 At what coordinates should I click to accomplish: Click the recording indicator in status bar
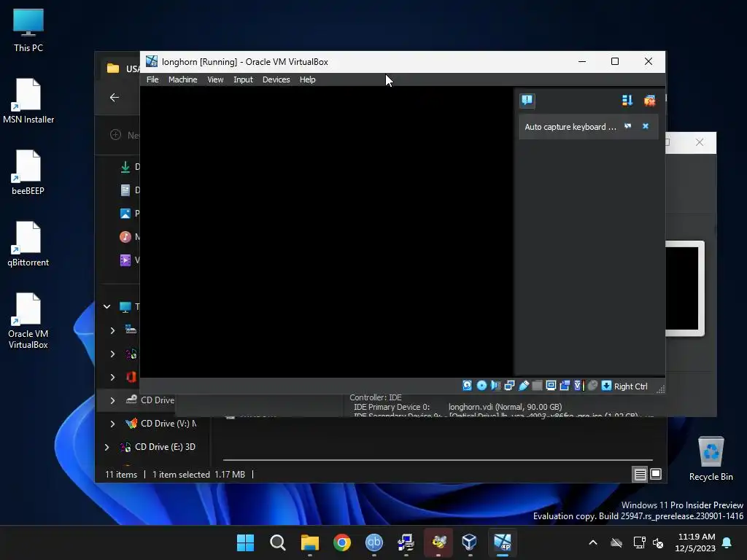565,386
